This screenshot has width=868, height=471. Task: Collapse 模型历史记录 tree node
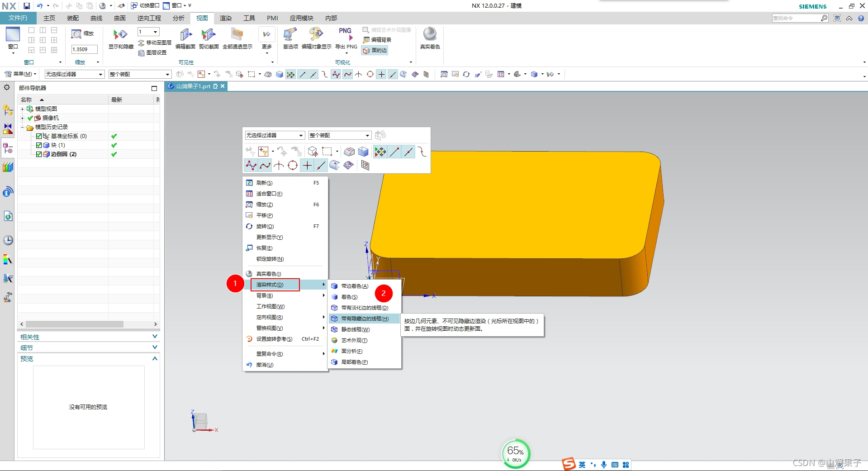click(22, 127)
